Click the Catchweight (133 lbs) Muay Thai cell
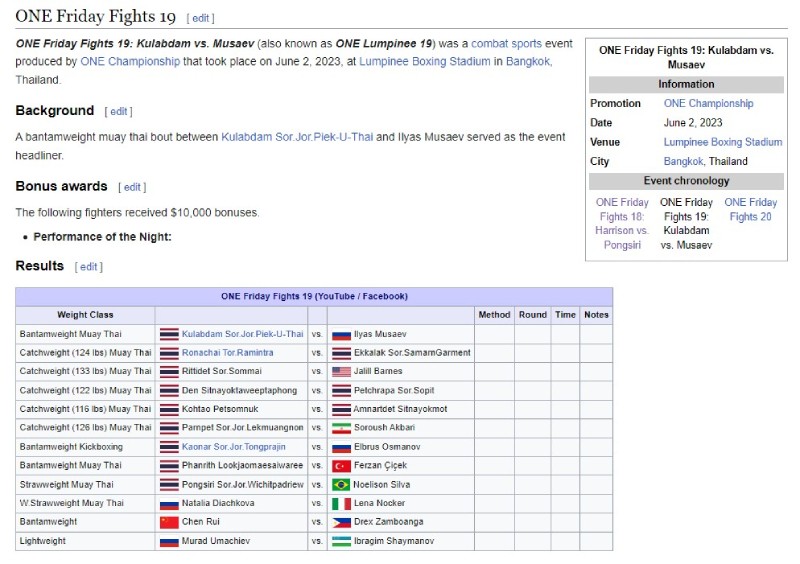Screen dimensions: 800x564 pos(85,372)
